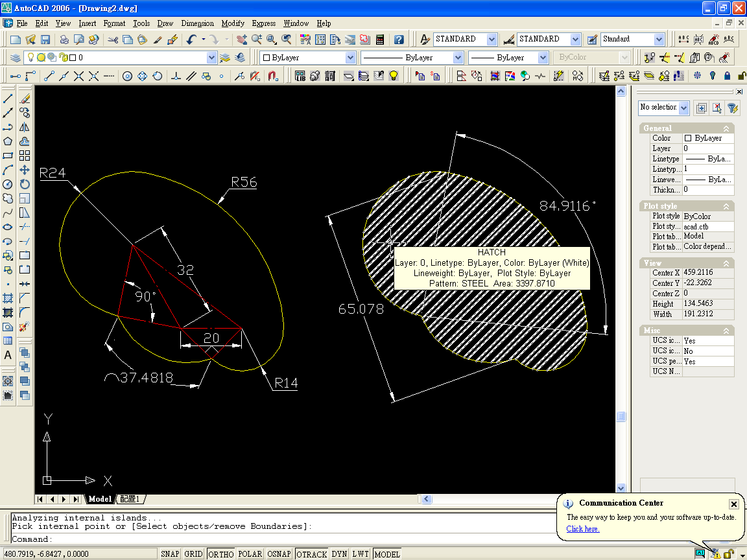Click the Color ByLayer swatch in General
Image resolution: width=747 pixels, height=560 pixels.
pyautogui.click(x=687, y=138)
